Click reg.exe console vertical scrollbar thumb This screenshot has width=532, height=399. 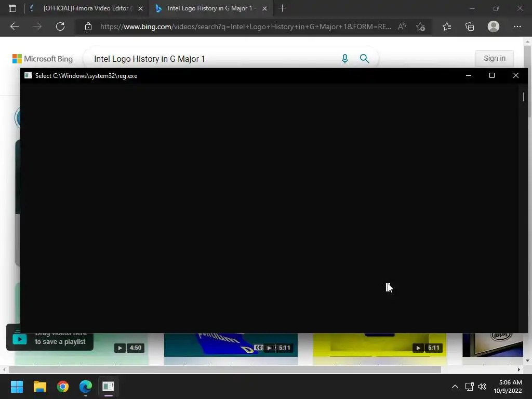click(524, 97)
